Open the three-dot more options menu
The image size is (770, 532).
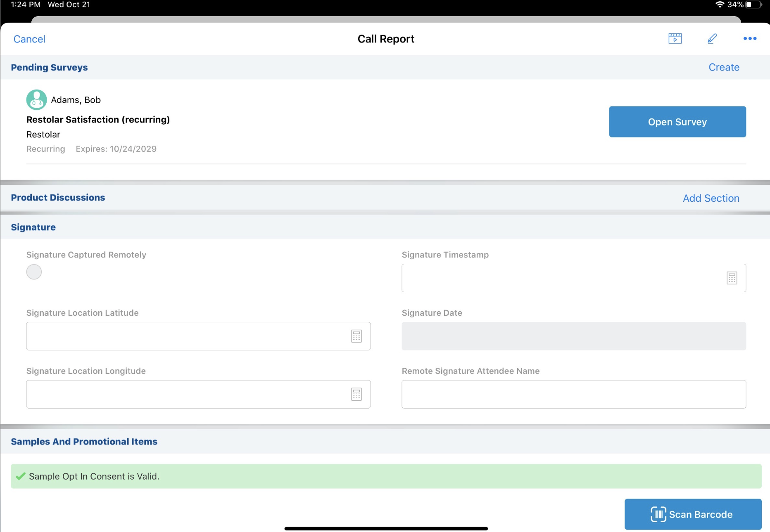click(750, 38)
